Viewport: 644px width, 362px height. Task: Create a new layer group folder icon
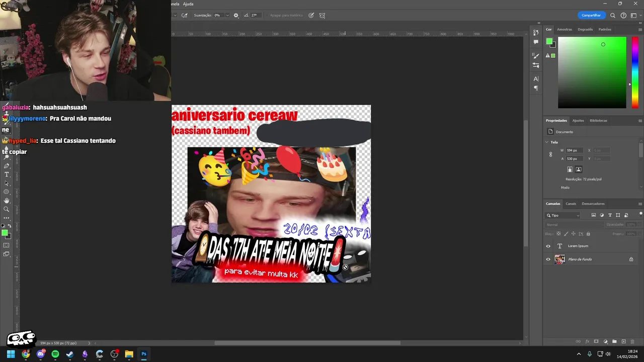[614, 341]
